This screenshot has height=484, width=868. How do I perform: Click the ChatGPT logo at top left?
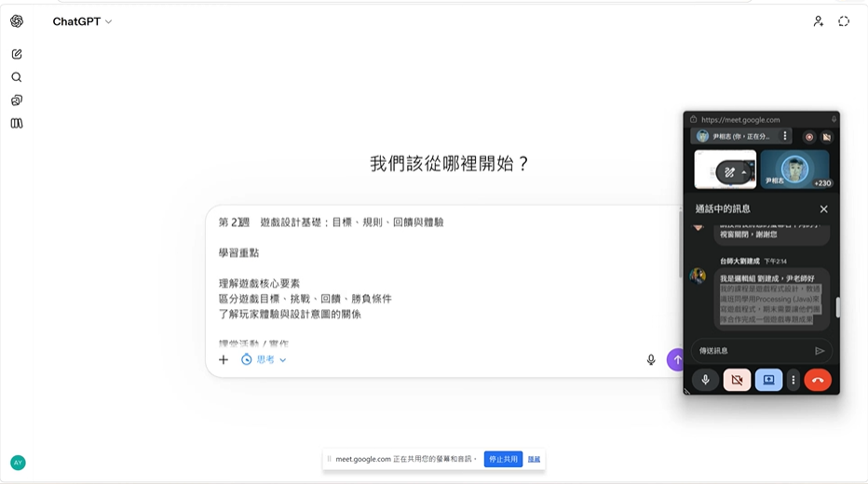(17, 21)
